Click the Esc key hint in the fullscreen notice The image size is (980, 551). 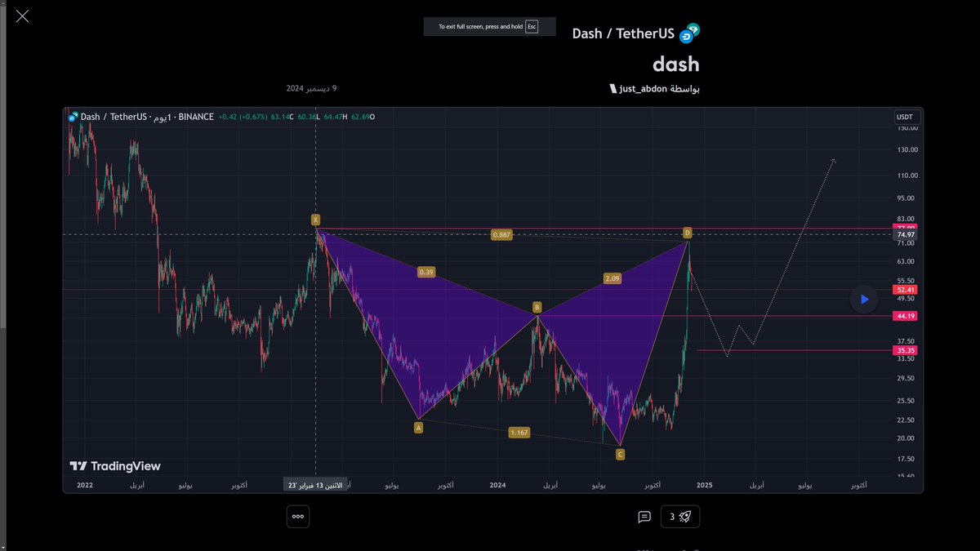tap(532, 27)
